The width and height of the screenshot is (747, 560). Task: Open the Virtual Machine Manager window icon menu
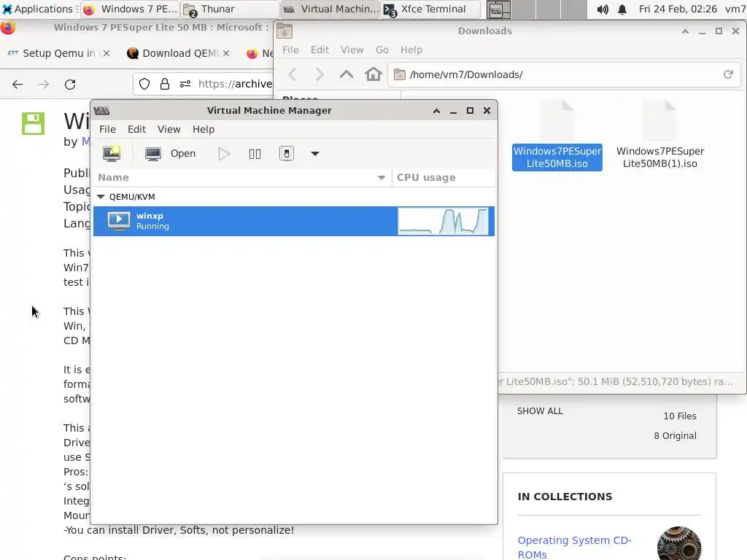pos(101,111)
